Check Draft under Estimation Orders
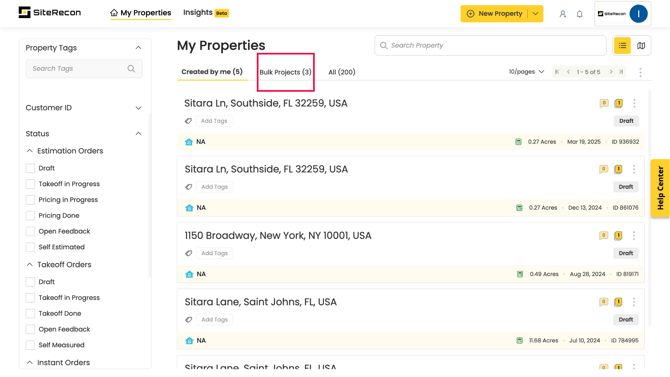Screen dimensions: 670x377 pyautogui.click(x=30, y=168)
